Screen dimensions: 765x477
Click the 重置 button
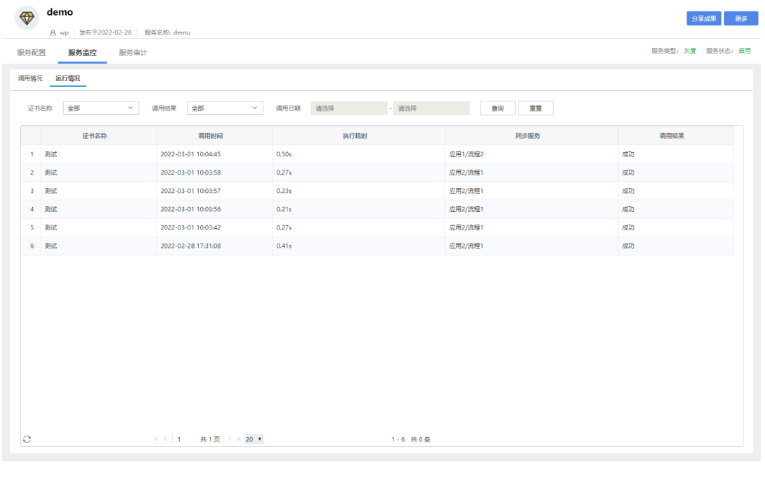pos(536,108)
